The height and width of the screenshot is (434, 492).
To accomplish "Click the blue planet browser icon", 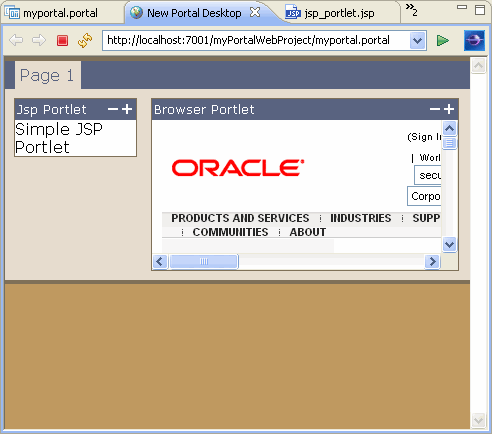I will click(x=474, y=40).
